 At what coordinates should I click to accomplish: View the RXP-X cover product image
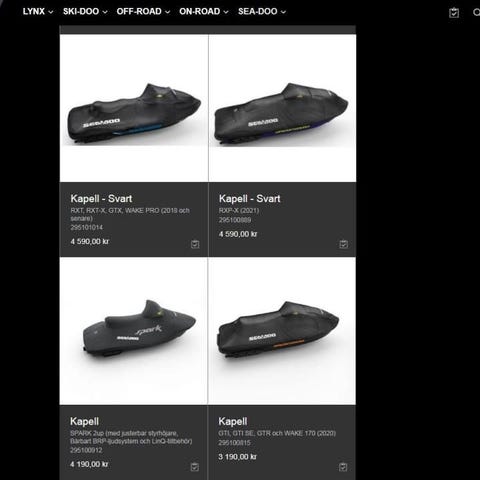(x=282, y=108)
